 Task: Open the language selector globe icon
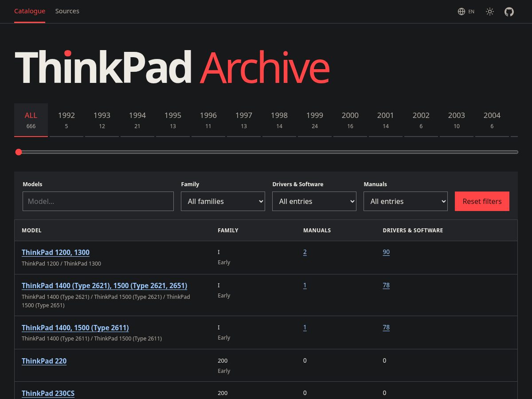[462, 12]
